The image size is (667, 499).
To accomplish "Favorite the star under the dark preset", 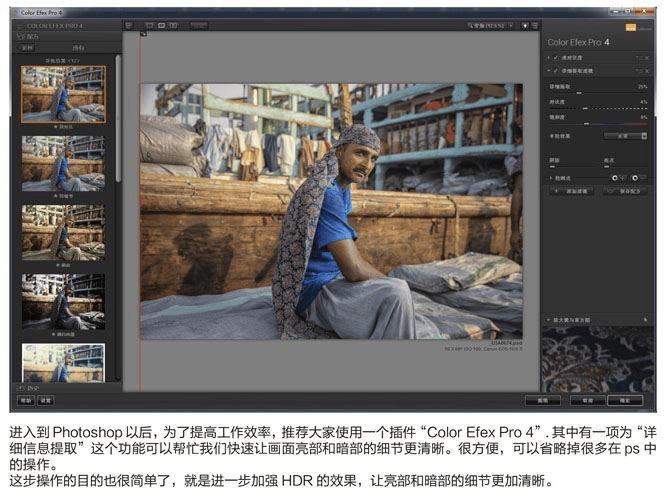I will [53, 334].
